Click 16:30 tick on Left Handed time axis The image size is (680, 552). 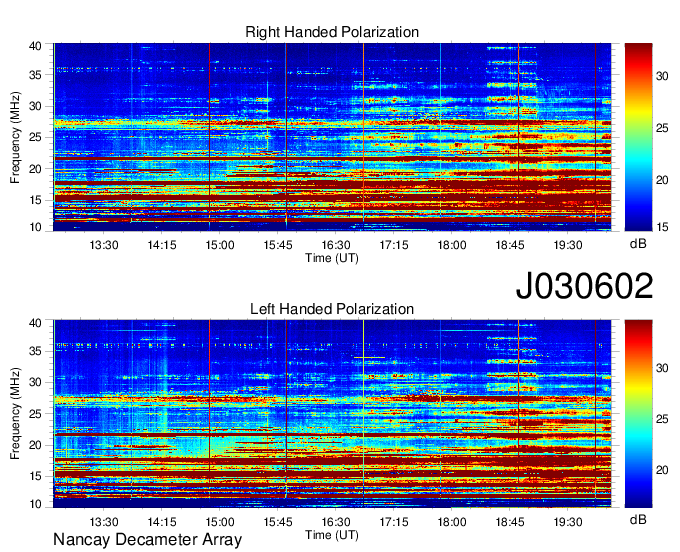336,522
